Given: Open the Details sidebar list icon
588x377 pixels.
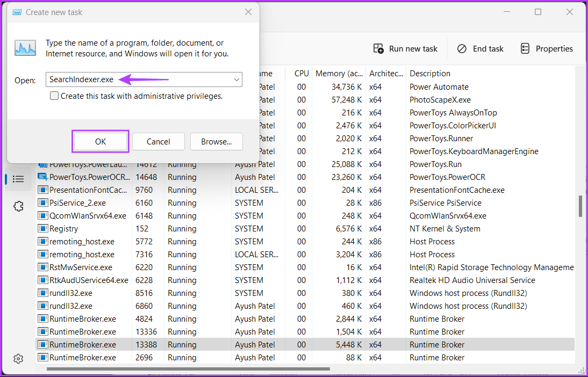Looking at the screenshot, I should tap(18, 179).
